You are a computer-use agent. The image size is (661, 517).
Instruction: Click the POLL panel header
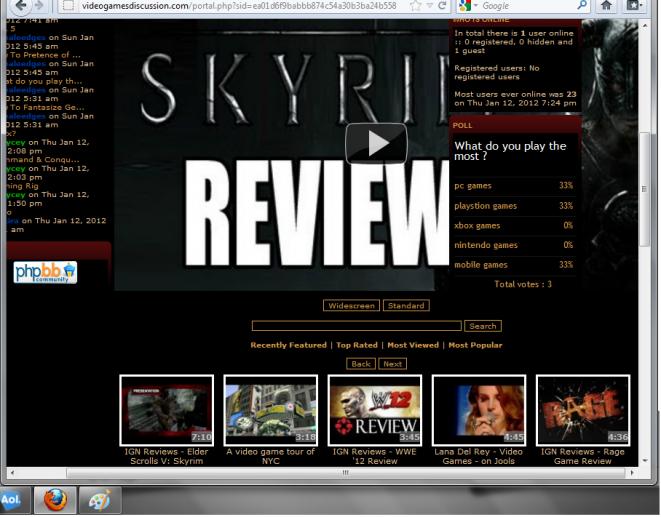tap(515, 125)
